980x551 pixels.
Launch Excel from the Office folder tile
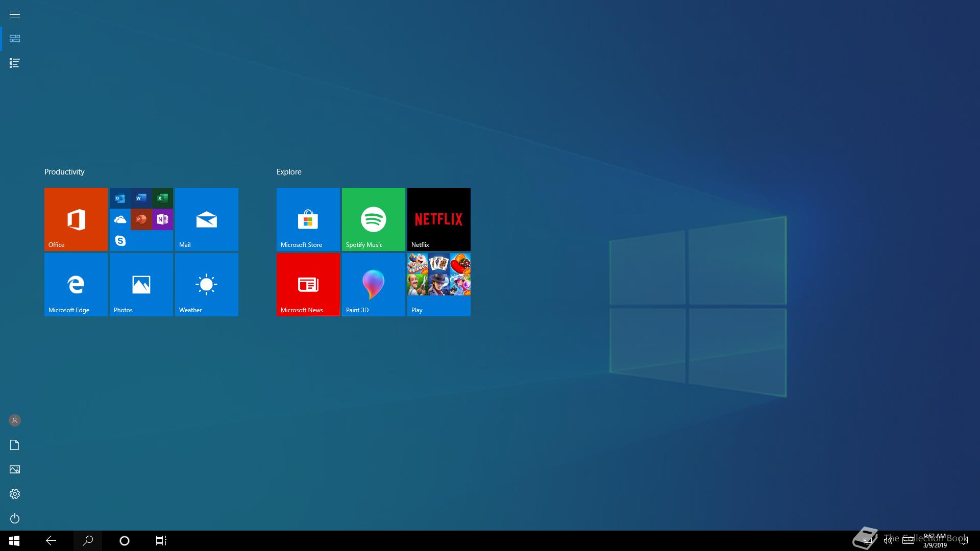click(162, 198)
